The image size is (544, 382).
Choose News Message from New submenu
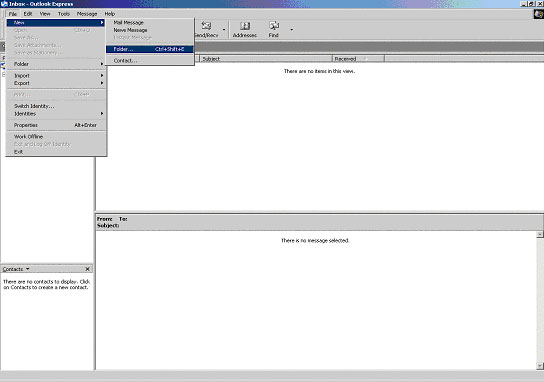[x=150, y=30]
